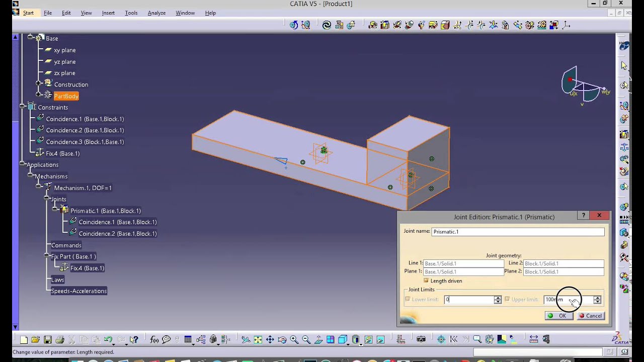This screenshot has width=644, height=362.
Task: Click the Normal View icon
Action: tap(318, 340)
